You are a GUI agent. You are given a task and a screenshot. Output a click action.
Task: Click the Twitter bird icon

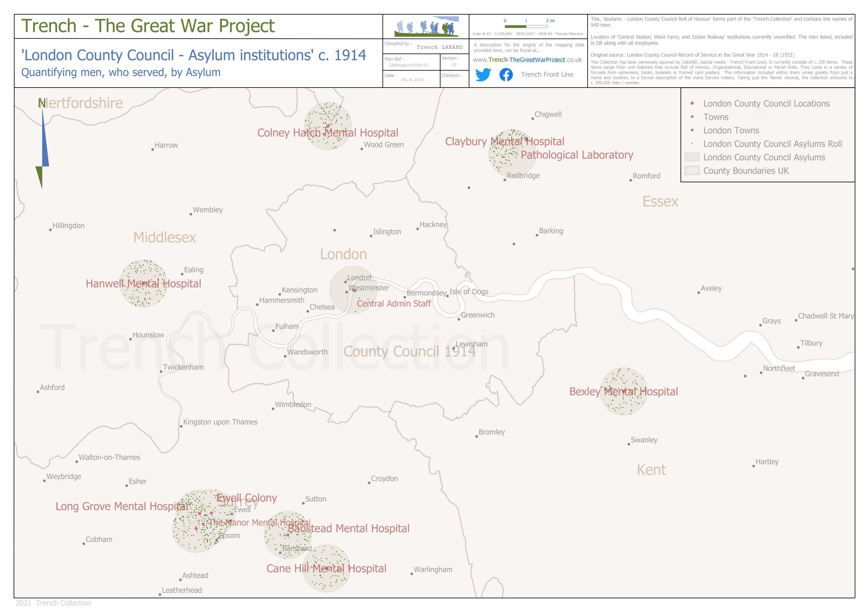(x=483, y=75)
